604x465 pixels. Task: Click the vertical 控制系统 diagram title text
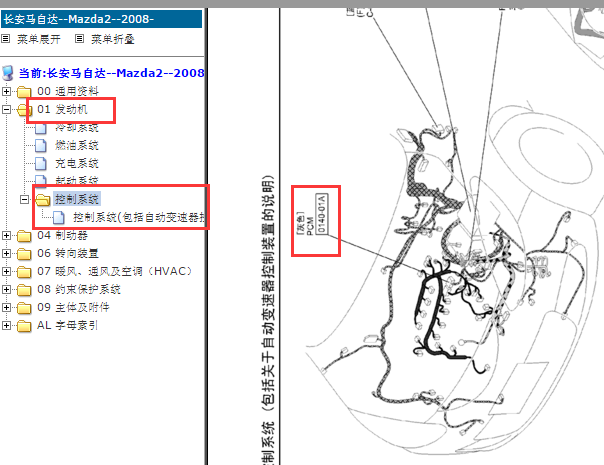point(268,320)
